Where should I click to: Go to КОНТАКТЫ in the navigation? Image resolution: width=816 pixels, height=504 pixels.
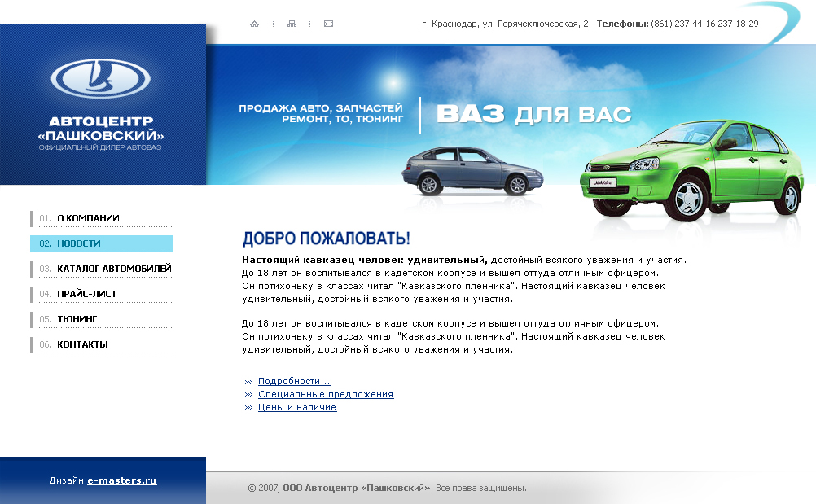pyautogui.click(x=81, y=344)
